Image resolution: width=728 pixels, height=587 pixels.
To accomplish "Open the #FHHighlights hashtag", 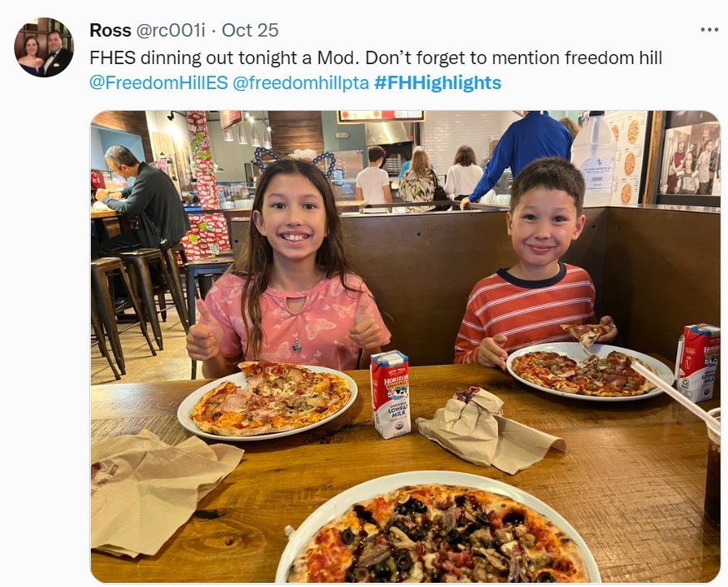I will (437, 82).
